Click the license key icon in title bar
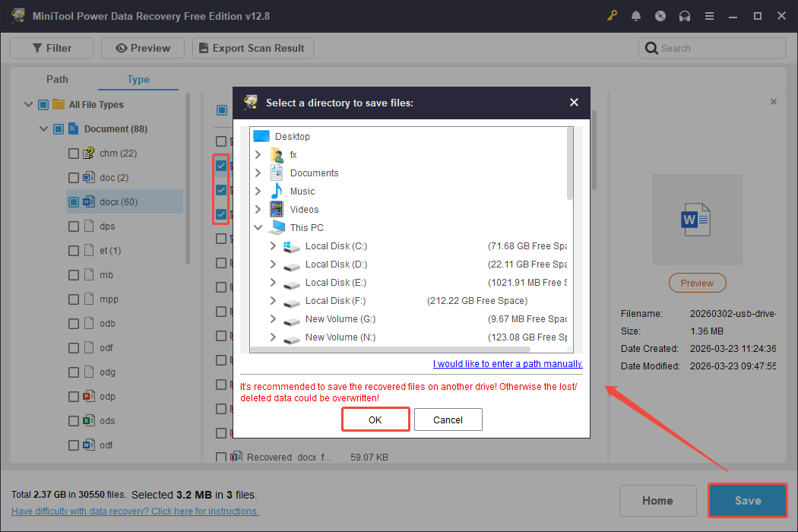The image size is (798, 532). tap(612, 15)
